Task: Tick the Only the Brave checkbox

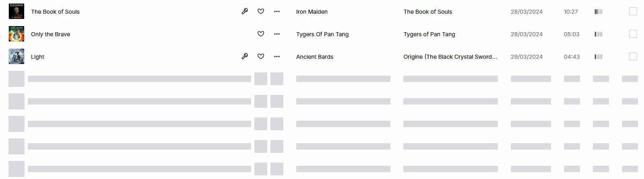Action: coord(633,34)
